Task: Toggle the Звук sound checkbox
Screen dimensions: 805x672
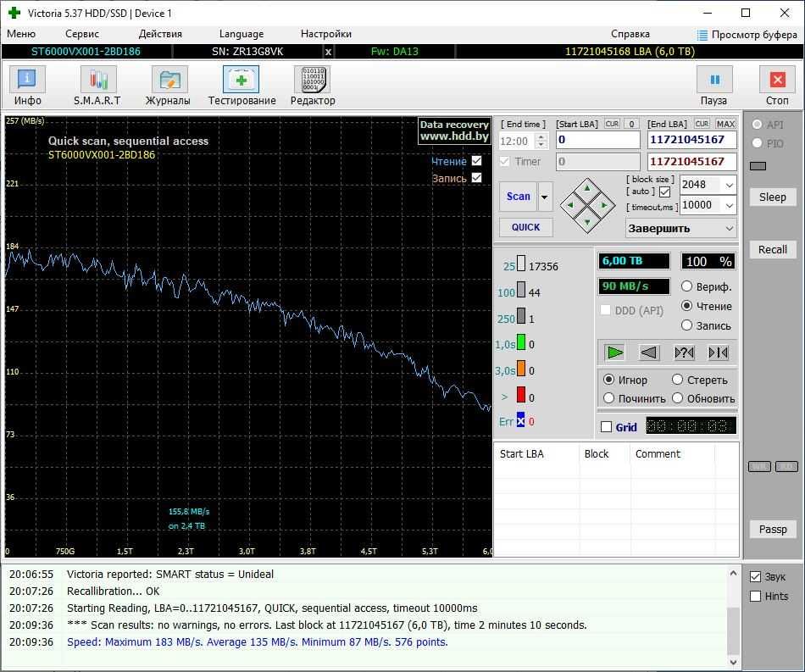Action: tap(755, 577)
